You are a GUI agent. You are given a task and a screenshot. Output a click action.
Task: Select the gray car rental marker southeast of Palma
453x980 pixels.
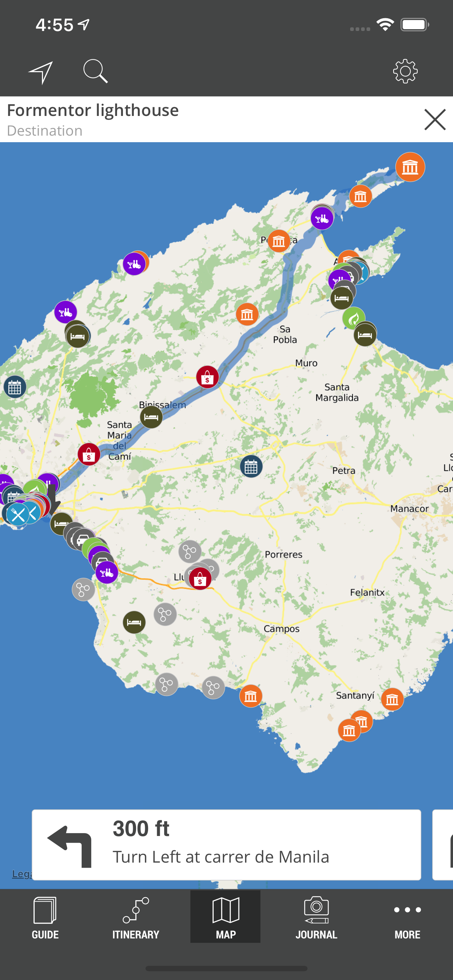(x=83, y=540)
